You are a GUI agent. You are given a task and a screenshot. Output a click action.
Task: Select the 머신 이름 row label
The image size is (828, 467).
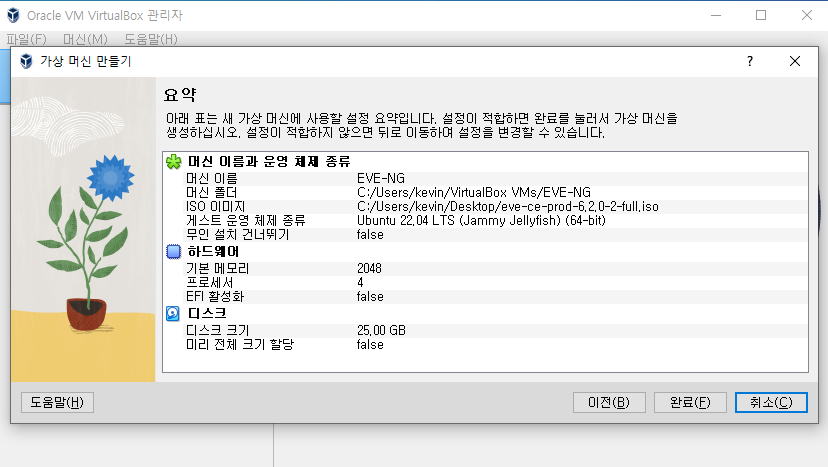click(x=211, y=179)
